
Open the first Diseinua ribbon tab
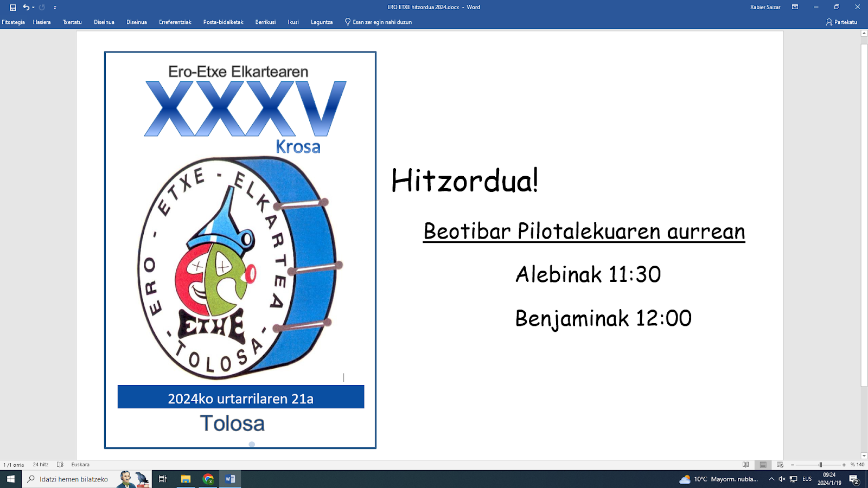(104, 22)
